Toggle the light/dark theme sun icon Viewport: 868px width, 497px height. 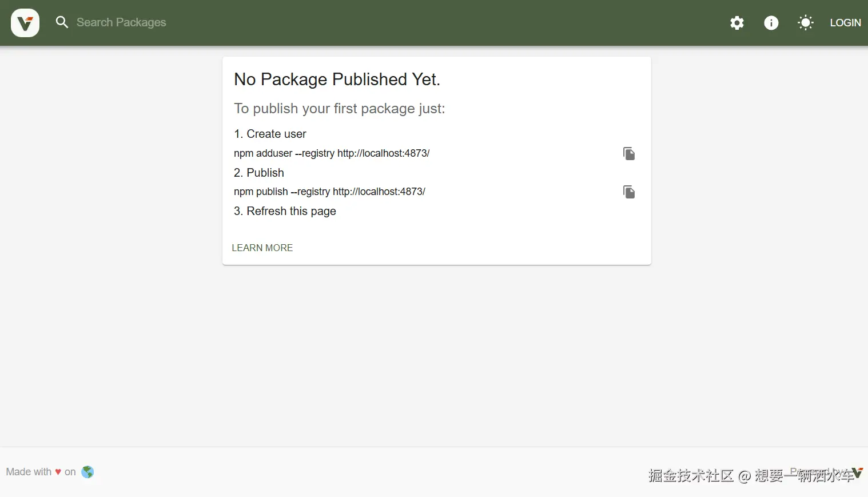click(x=806, y=23)
